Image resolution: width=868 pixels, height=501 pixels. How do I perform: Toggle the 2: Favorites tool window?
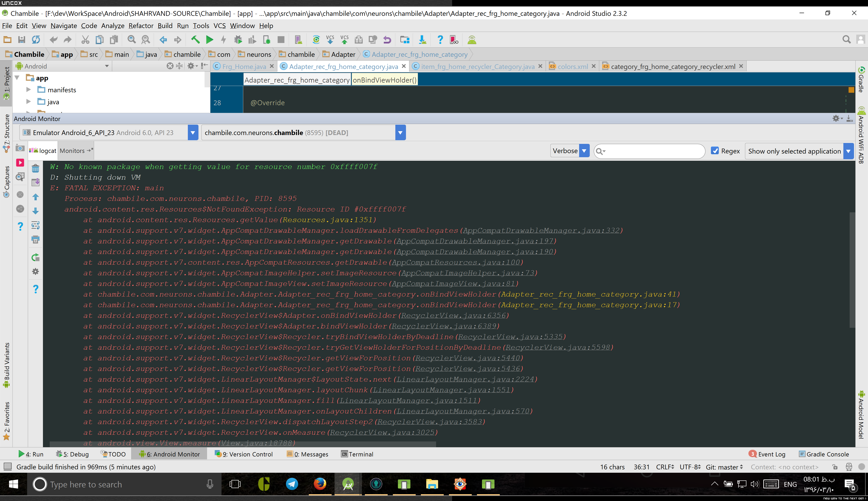point(6,421)
